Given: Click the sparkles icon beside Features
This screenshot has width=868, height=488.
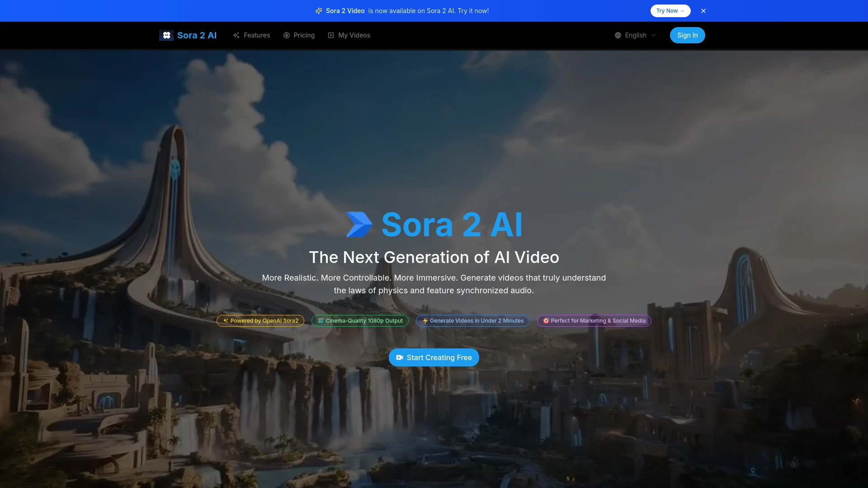Looking at the screenshot, I should [237, 35].
